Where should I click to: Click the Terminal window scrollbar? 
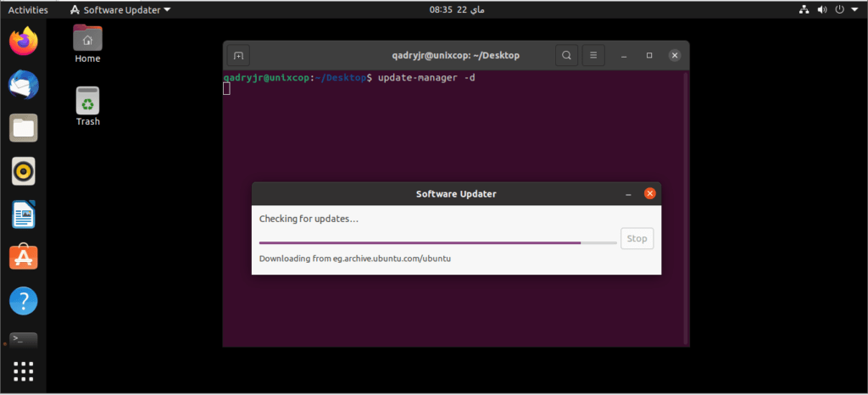tap(685, 208)
